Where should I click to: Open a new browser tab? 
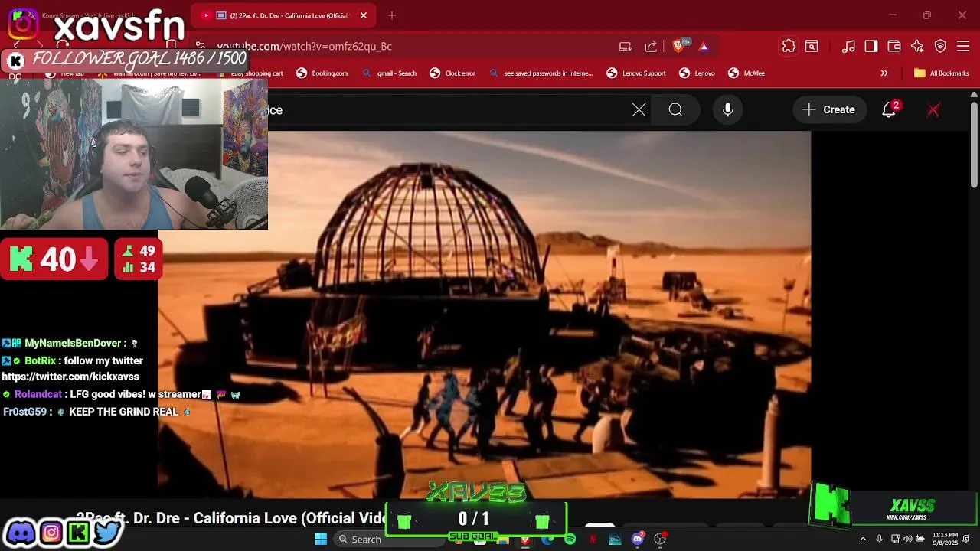392,15
